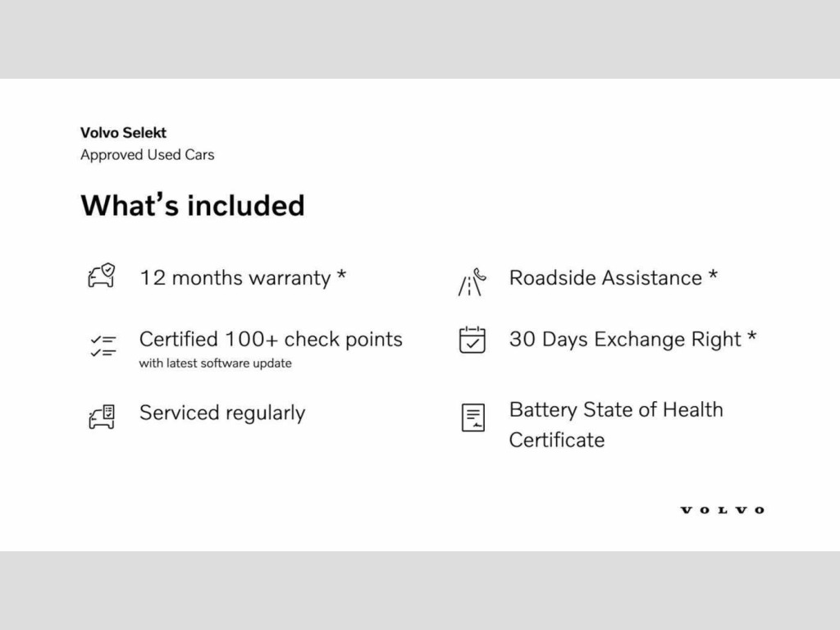The width and height of the screenshot is (840, 630).
Task: Click the "30 Days Exchange Right" label
Action: [x=625, y=340]
